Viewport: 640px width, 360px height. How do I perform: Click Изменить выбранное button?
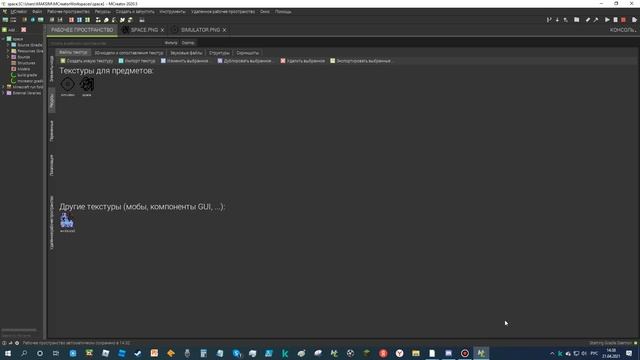(184, 61)
